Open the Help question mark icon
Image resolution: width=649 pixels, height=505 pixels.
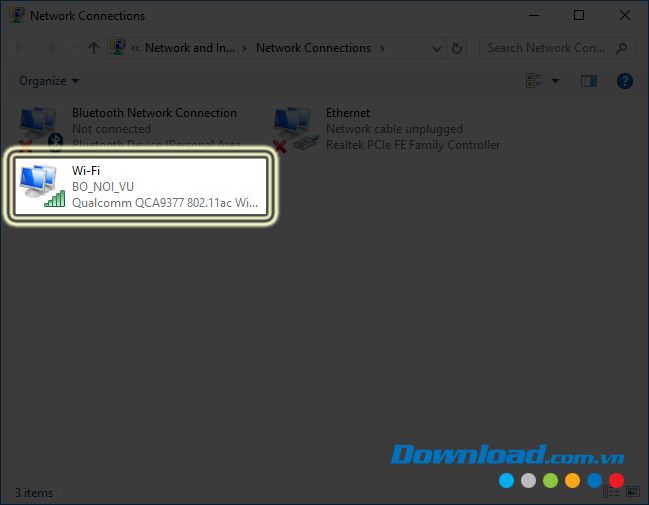(625, 81)
